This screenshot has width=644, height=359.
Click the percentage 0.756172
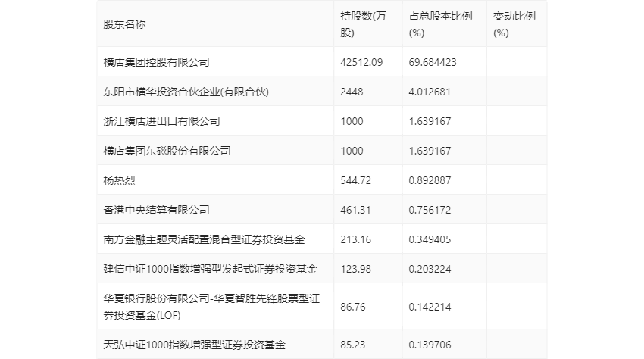point(430,210)
